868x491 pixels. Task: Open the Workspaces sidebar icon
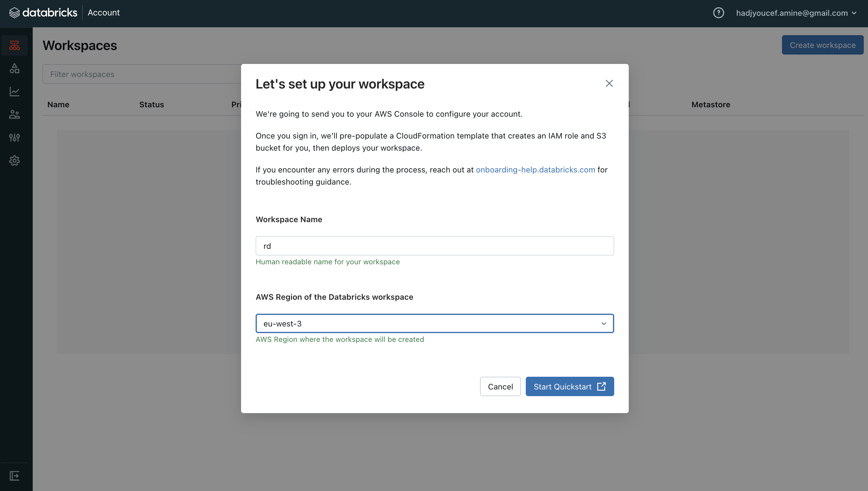pos(15,45)
